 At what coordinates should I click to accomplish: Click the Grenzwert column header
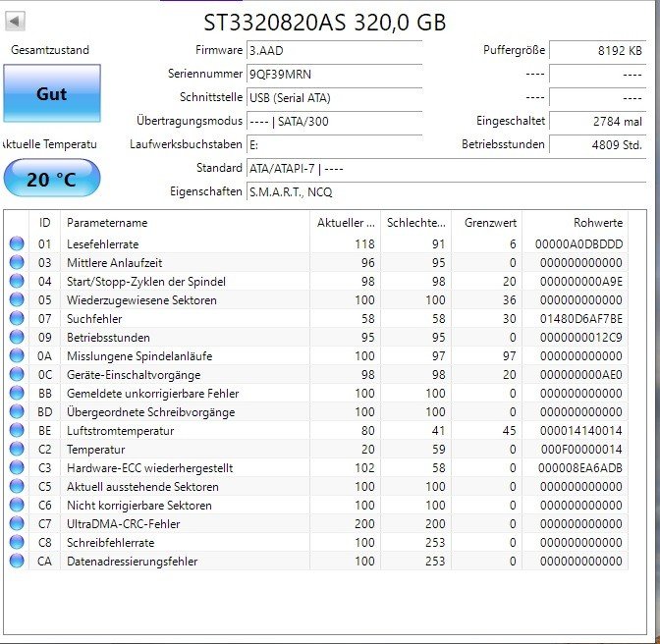[x=484, y=223]
